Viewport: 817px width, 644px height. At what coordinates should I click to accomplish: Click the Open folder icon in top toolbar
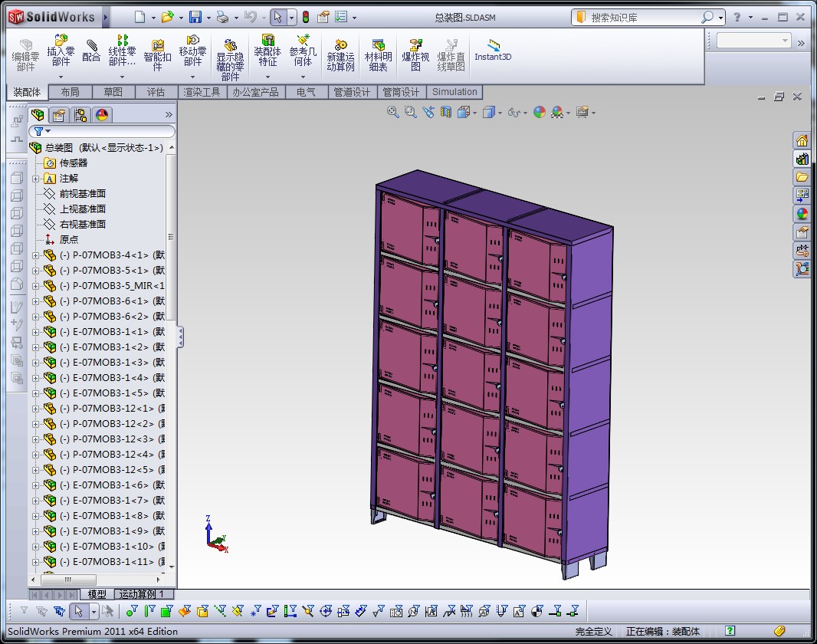pyautogui.click(x=167, y=17)
